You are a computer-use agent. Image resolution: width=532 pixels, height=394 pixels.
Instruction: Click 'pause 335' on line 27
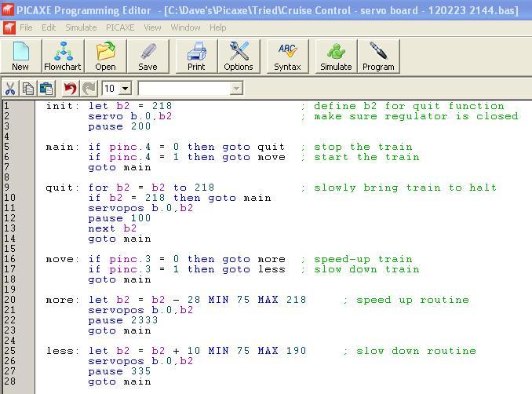[119, 371]
